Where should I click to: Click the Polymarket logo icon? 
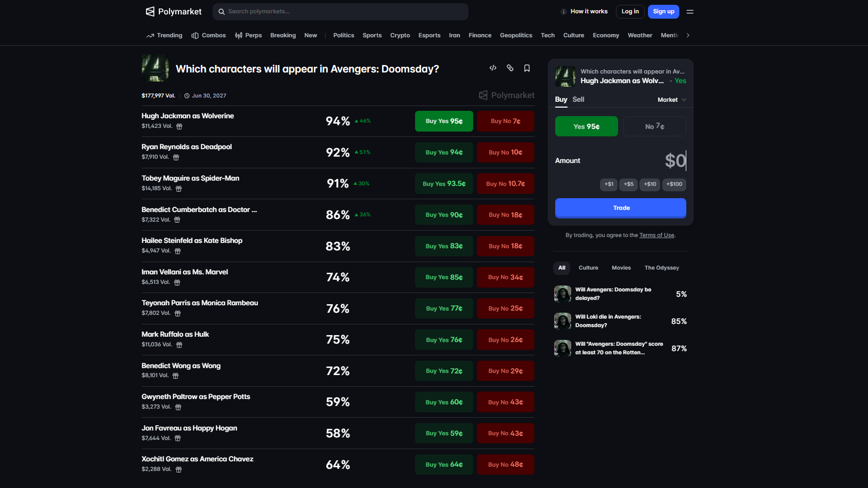click(150, 11)
